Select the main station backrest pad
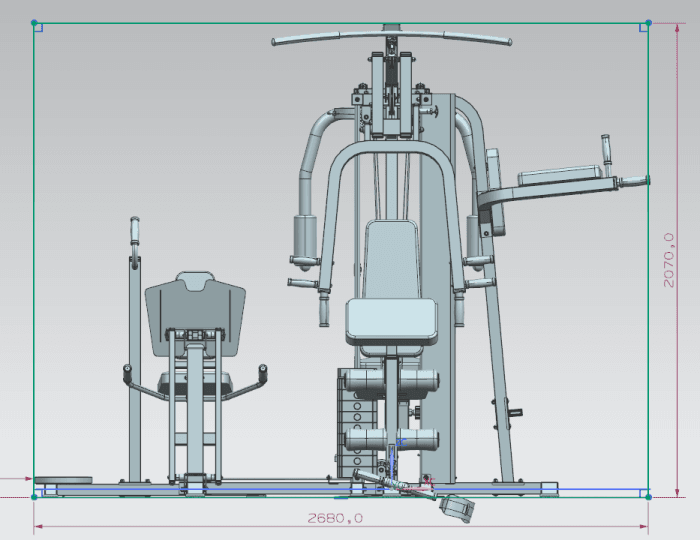The width and height of the screenshot is (700, 540). (x=392, y=259)
